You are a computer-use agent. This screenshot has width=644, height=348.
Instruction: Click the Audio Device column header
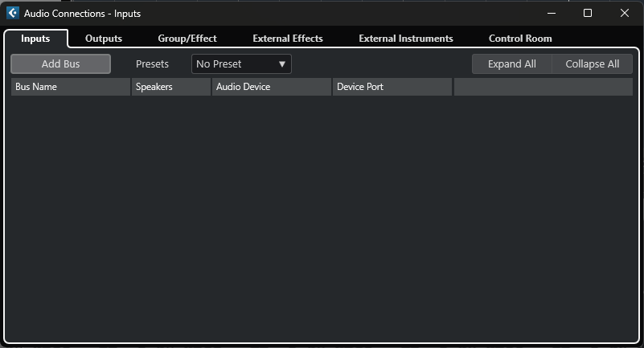[x=272, y=87]
